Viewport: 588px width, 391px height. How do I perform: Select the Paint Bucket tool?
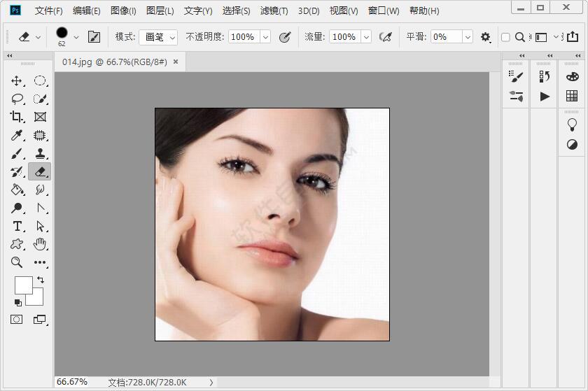click(17, 190)
